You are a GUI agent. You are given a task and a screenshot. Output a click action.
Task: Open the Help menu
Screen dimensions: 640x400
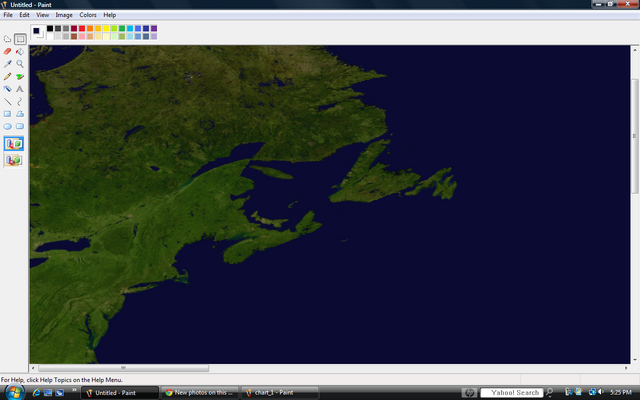(109, 15)
